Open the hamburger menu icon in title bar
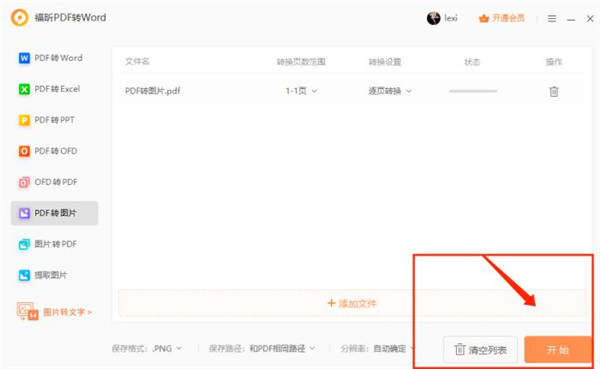 pos(552,18)
